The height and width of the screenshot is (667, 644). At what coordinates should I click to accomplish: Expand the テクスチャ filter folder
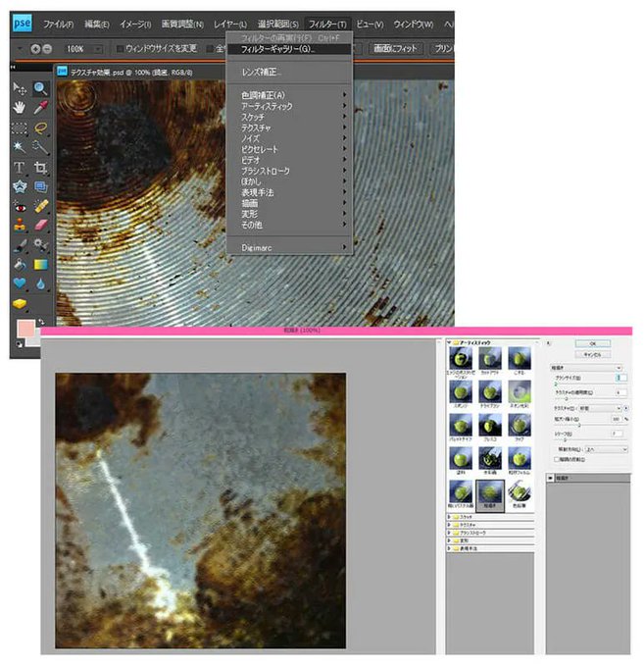[449, 525]
